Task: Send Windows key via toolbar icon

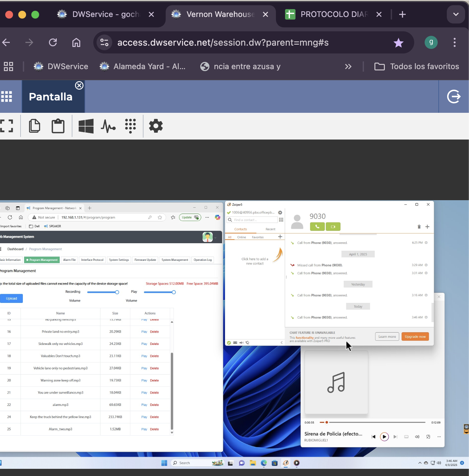Action: [x=86, y=126]
